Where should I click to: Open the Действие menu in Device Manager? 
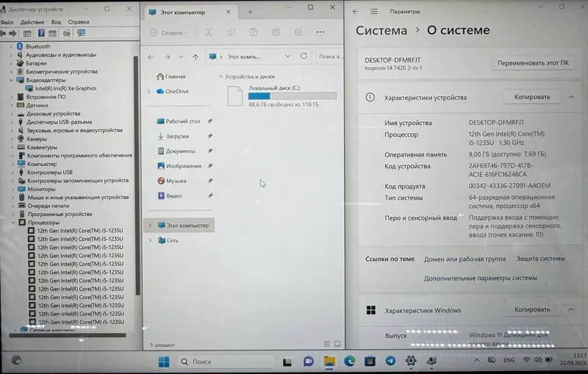[32, 22]
